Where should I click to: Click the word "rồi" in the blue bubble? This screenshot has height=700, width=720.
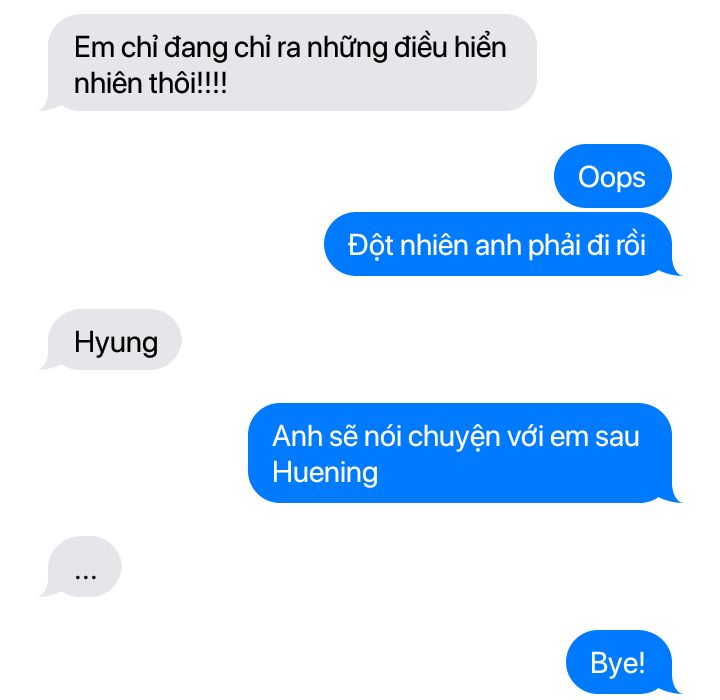pos(630,245)
